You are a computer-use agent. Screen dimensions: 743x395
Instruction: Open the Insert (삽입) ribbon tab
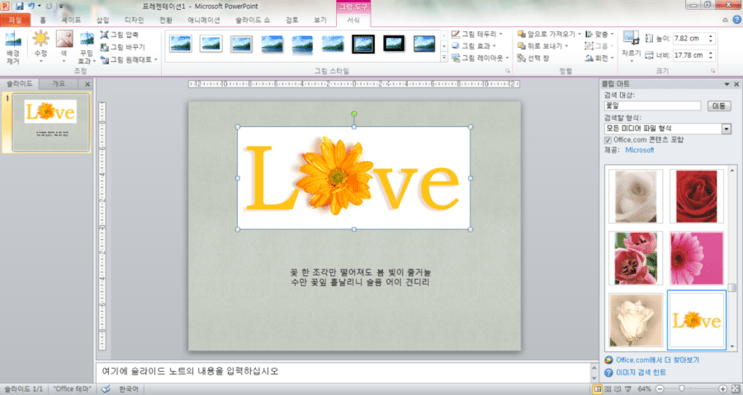tap(103, 20)
